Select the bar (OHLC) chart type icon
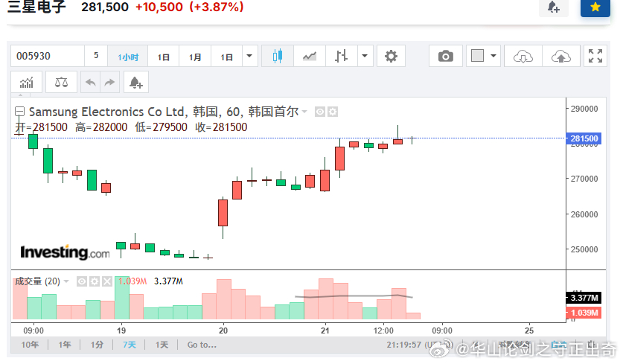The width and height of the screenshot is (623, 364). 341,56
